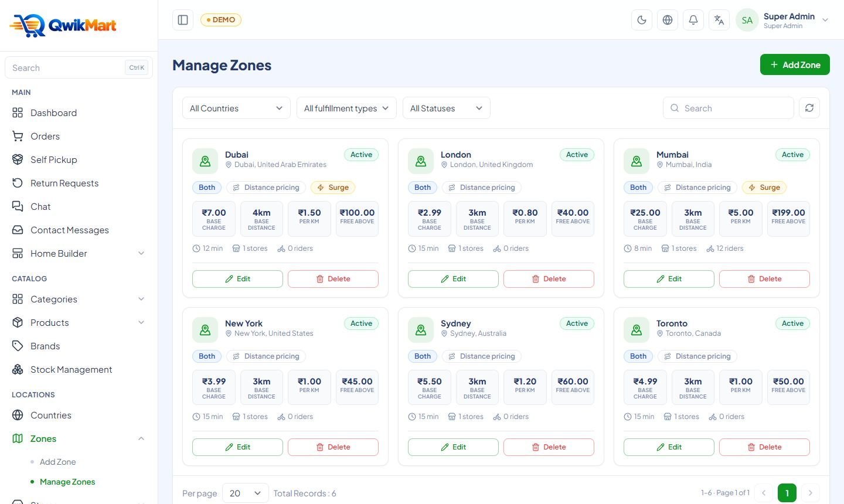Focus the zones search field
844x504 pixels.
point(729,108)
